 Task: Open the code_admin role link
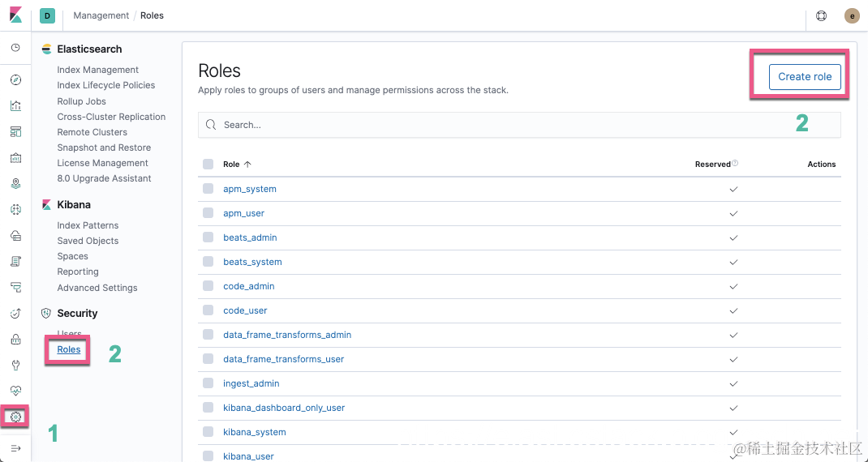pos(248,286)
